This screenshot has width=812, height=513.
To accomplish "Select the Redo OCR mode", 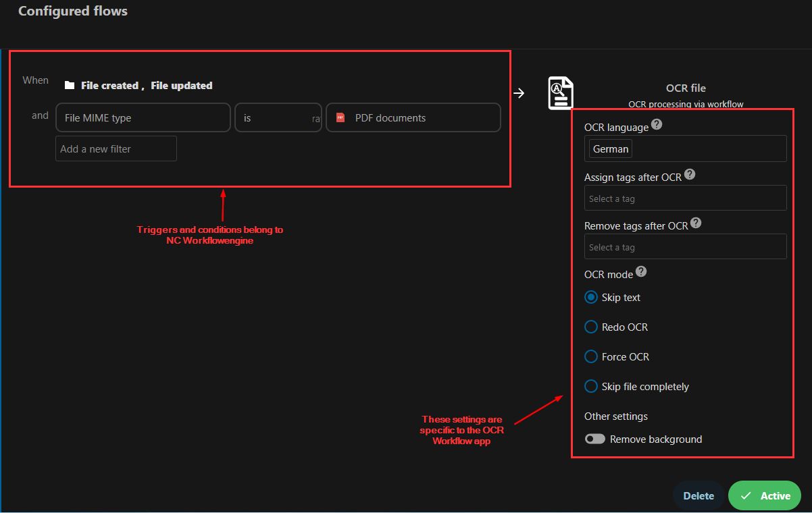I will point(591,327).
